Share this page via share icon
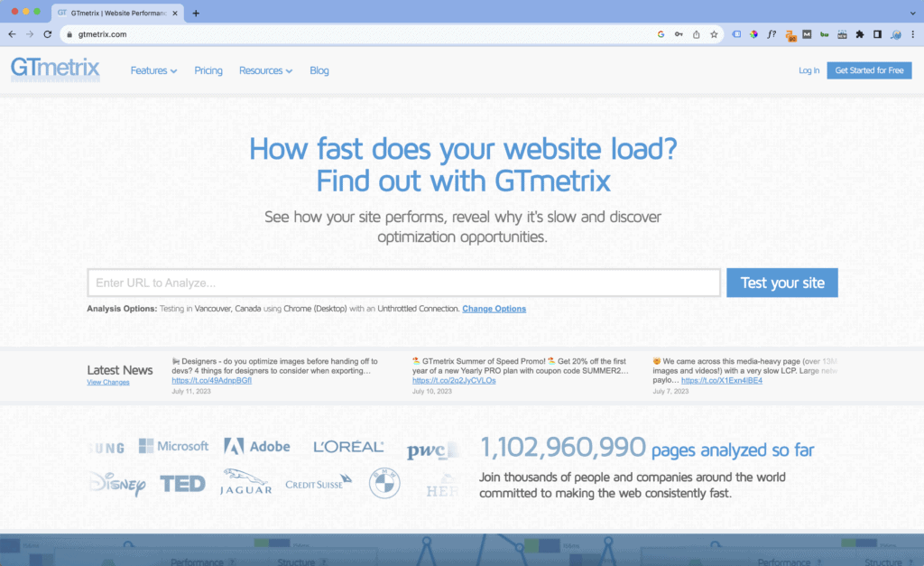Viewport: 924px width, 566px height. [696, 34]
